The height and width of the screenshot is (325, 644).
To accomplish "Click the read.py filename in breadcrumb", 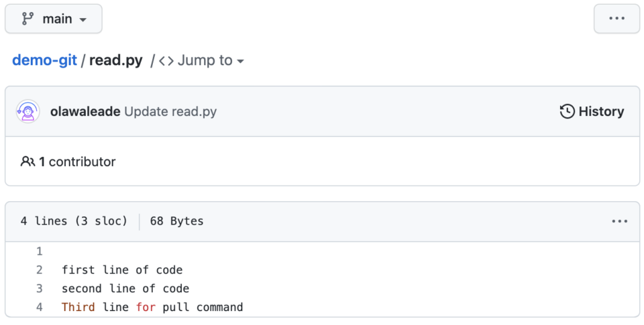I will click(x=116, y=60).
